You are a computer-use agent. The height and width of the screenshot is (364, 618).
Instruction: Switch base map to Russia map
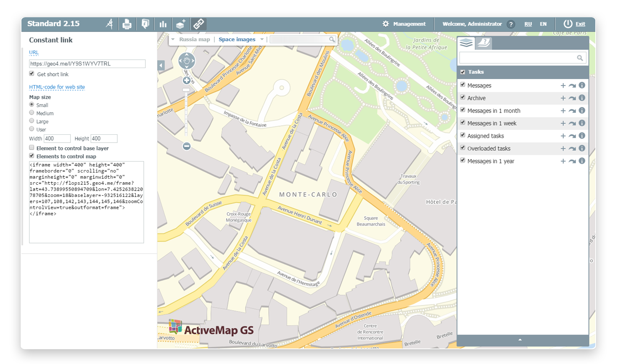coord(194,39)
